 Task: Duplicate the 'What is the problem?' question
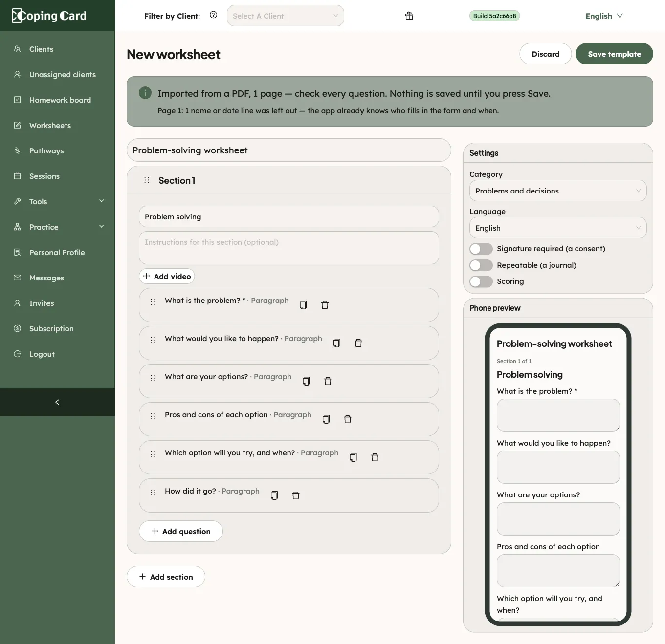coord(303,305)
